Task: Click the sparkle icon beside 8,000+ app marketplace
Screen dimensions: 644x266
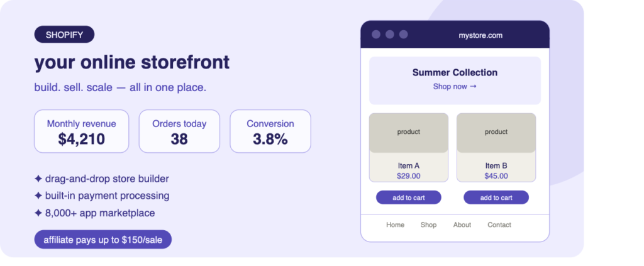Action: 38,213
